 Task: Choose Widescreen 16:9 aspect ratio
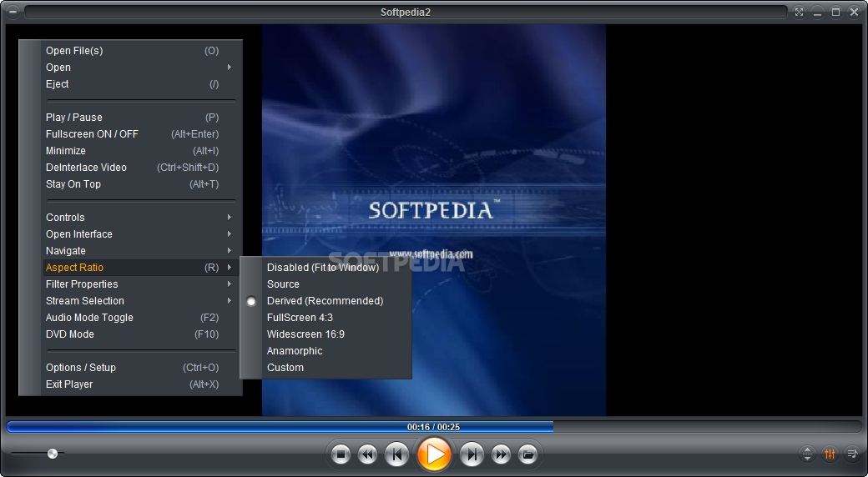pyautogui.click(x=325, y=334)
